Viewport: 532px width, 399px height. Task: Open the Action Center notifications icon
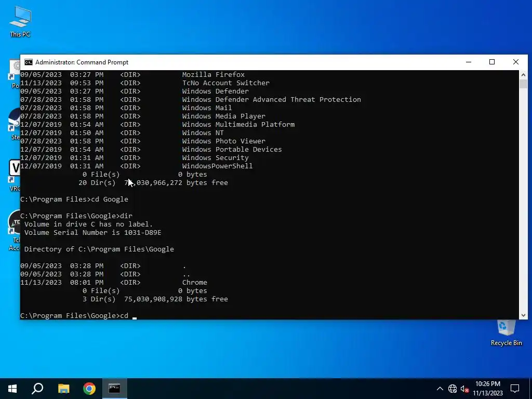pyautogui.click(x=515, y=389)
